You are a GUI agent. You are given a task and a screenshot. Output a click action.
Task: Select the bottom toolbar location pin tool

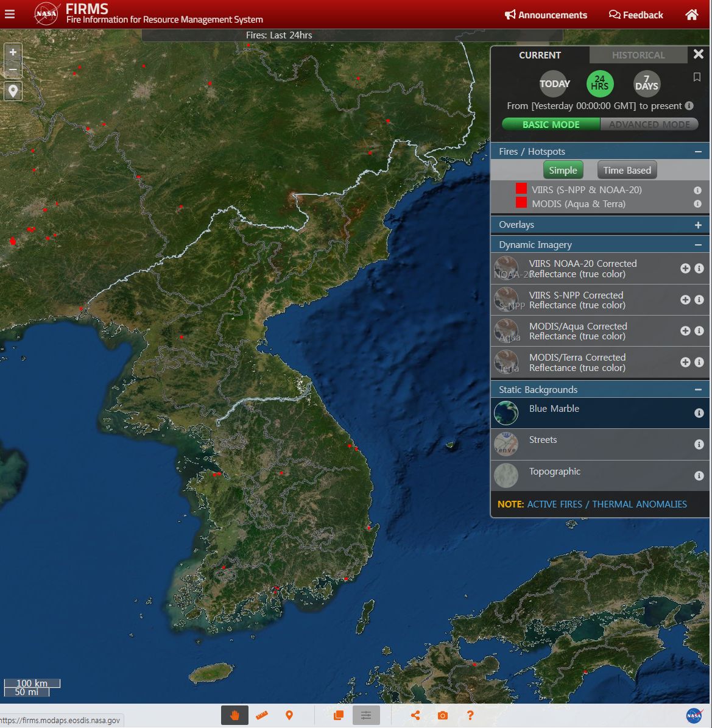point(289,715)
